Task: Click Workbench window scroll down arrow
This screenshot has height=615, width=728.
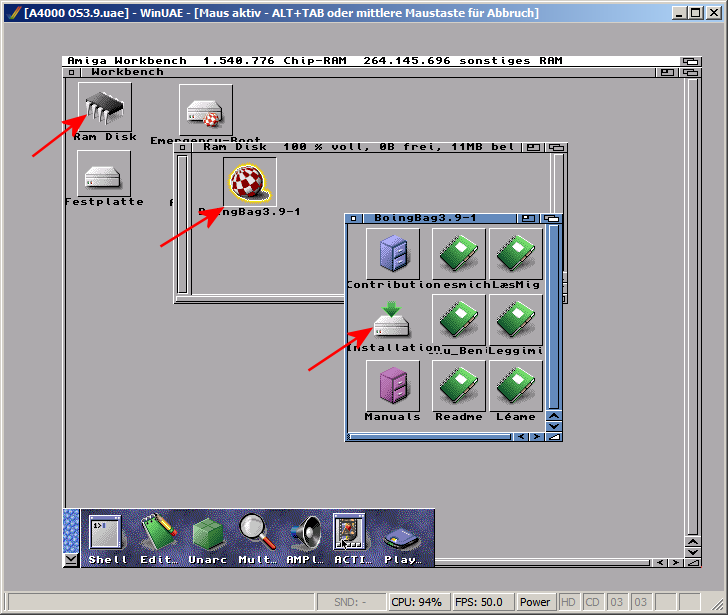Action: coord(693,552)
